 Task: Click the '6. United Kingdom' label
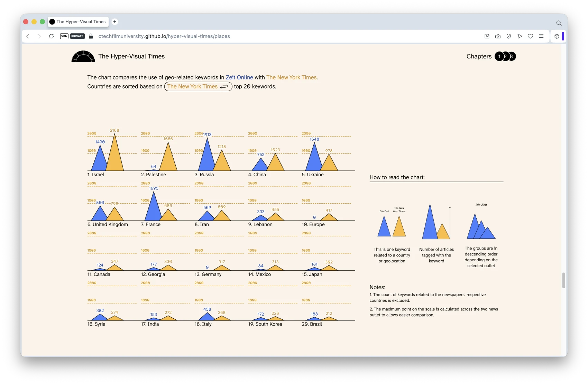pos(108,224)
